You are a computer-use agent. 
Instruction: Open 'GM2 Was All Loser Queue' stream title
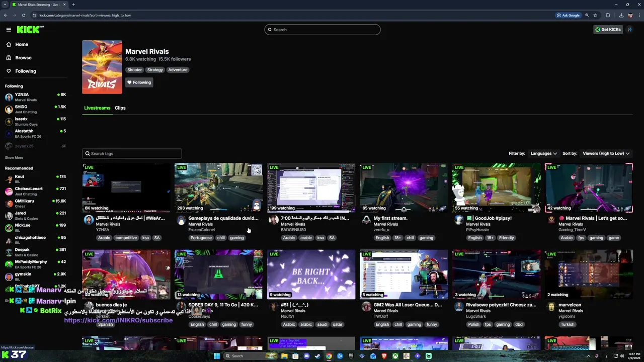[408, 305]
